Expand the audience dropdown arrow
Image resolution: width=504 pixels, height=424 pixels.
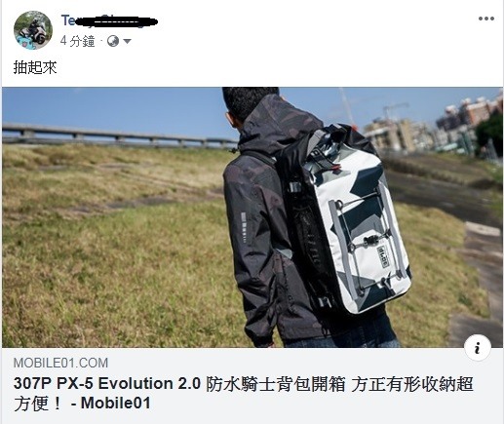tap(127, 41)
